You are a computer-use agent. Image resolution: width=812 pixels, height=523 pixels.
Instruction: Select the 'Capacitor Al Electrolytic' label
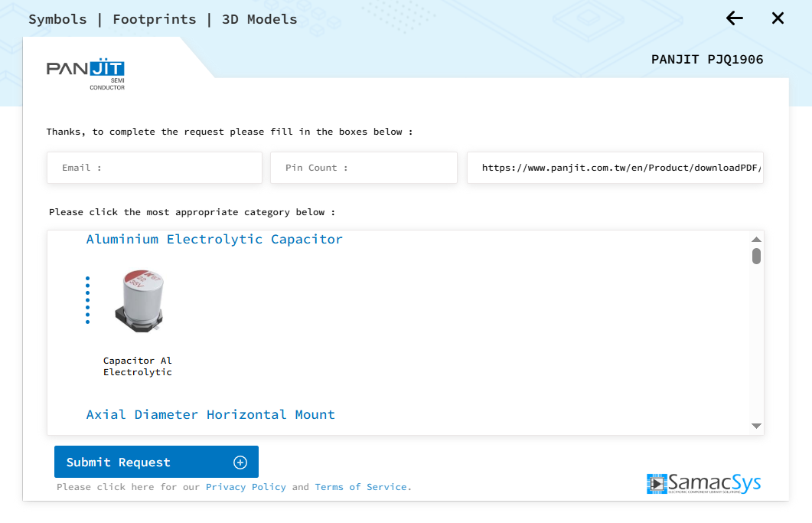[137, 366]
